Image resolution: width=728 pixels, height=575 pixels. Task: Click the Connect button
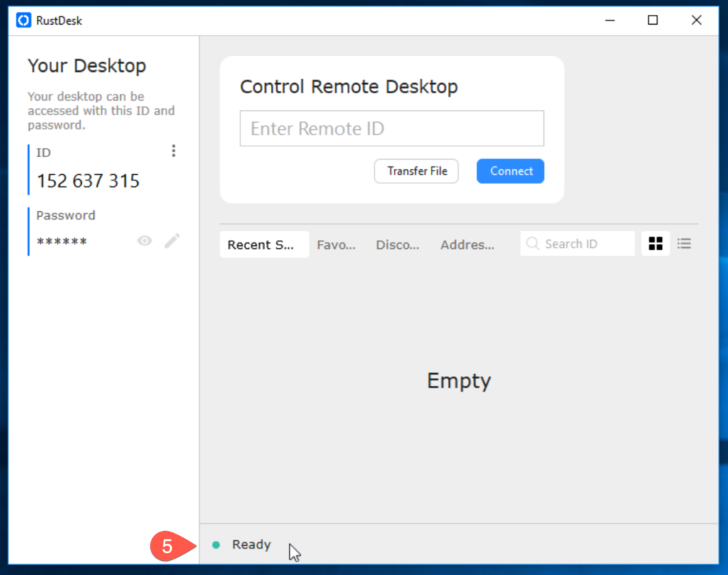point(510,171)
